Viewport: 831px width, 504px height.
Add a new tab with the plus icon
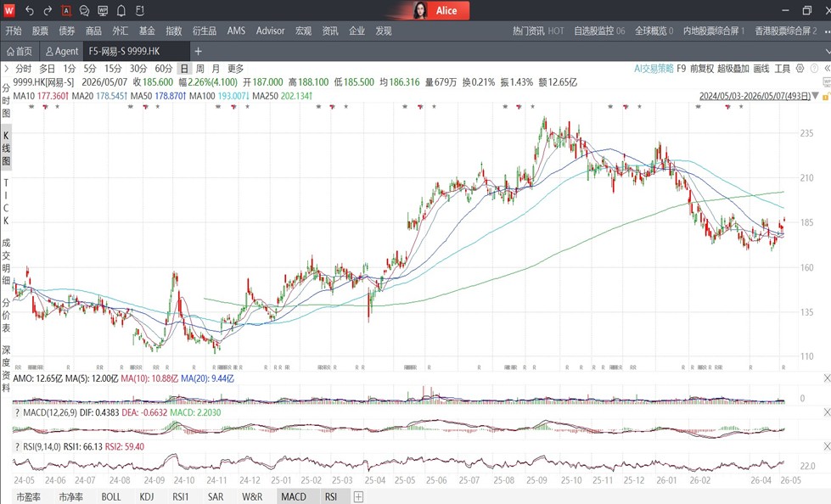(x=199, y=52)
